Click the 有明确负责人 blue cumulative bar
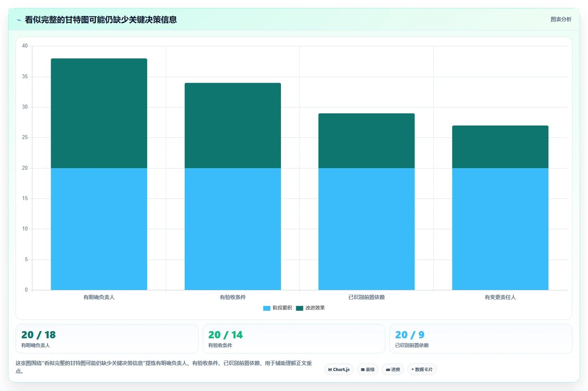Viewport: 588px width, 391px height. pyautogui.click(x=99, y=229)
